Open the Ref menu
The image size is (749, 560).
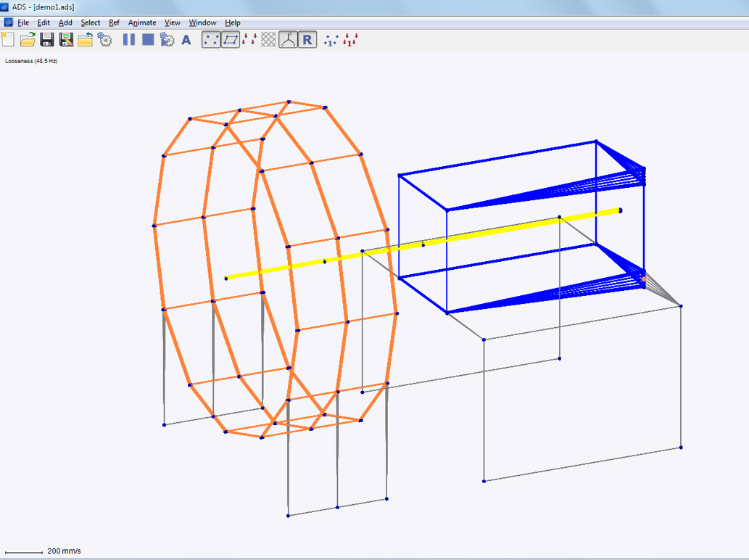(114, 22)
